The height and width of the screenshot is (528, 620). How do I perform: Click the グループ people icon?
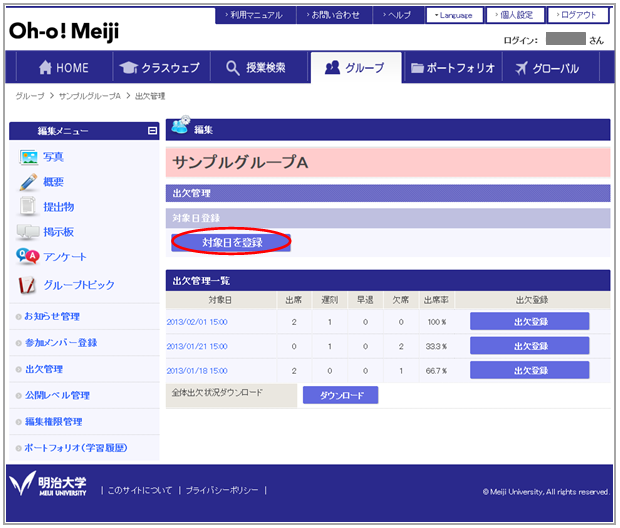(332, 68)
